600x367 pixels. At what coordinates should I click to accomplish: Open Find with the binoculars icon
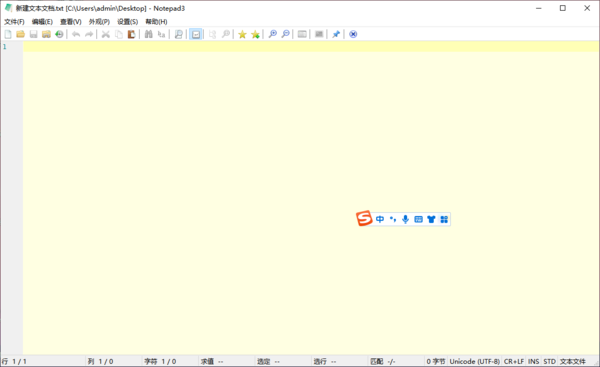click(x=148, y=34)
